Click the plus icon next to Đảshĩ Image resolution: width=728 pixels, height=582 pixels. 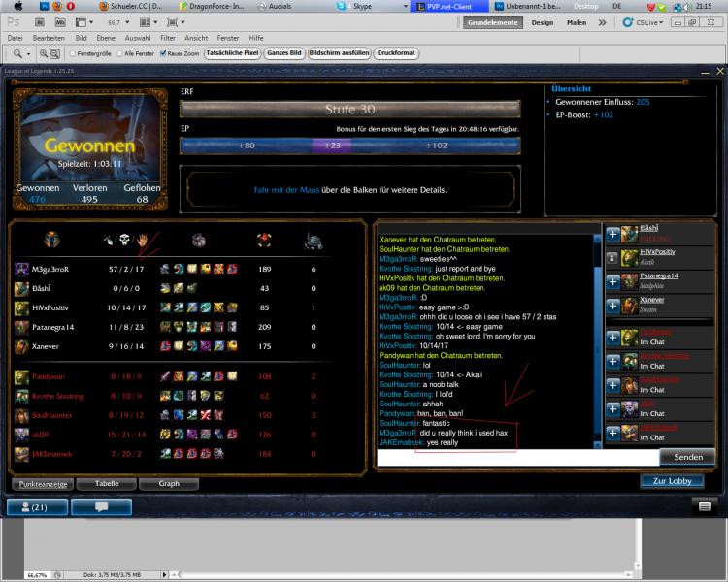(612, 234)
